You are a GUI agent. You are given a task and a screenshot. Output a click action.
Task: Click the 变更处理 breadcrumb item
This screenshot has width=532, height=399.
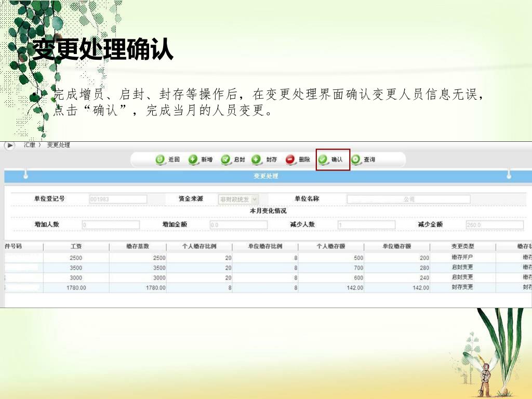pos(58,145)
